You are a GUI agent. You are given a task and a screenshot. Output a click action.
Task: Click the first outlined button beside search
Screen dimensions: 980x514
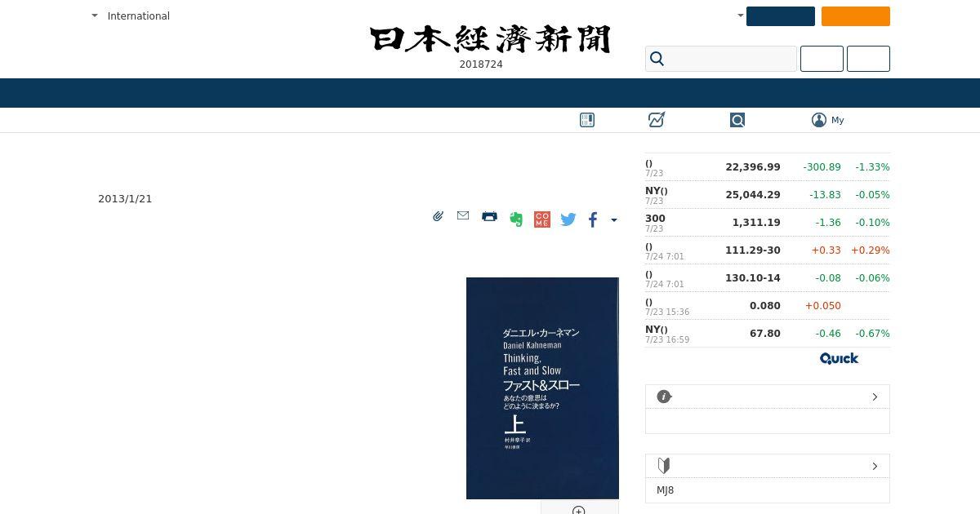(822, 59)
